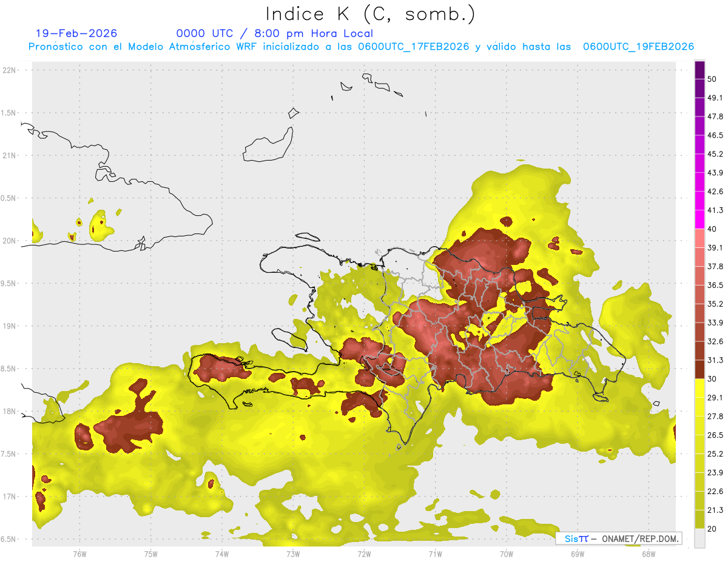
Task: Click the '69W' longitude label
Action: click(x=578, y=554)
